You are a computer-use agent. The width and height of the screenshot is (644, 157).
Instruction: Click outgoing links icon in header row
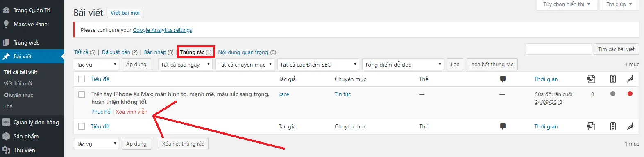coord(591,79)
